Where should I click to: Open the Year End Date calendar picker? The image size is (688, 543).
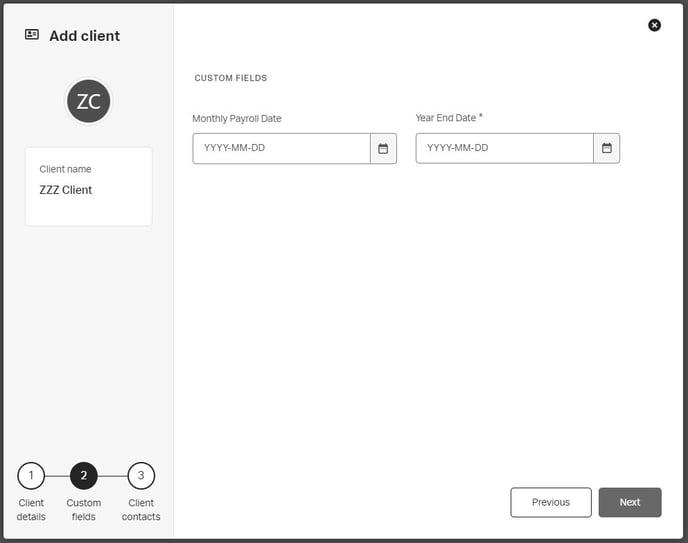pos(606,149)
